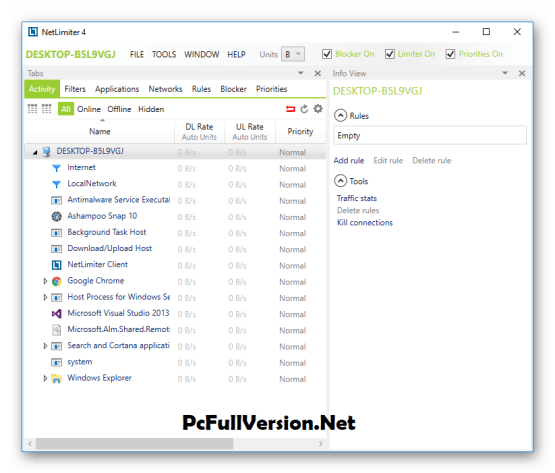This screenshot has height=473, width=555.
Task: Click the NetLimiter Client icon
Action: point(56,265)
